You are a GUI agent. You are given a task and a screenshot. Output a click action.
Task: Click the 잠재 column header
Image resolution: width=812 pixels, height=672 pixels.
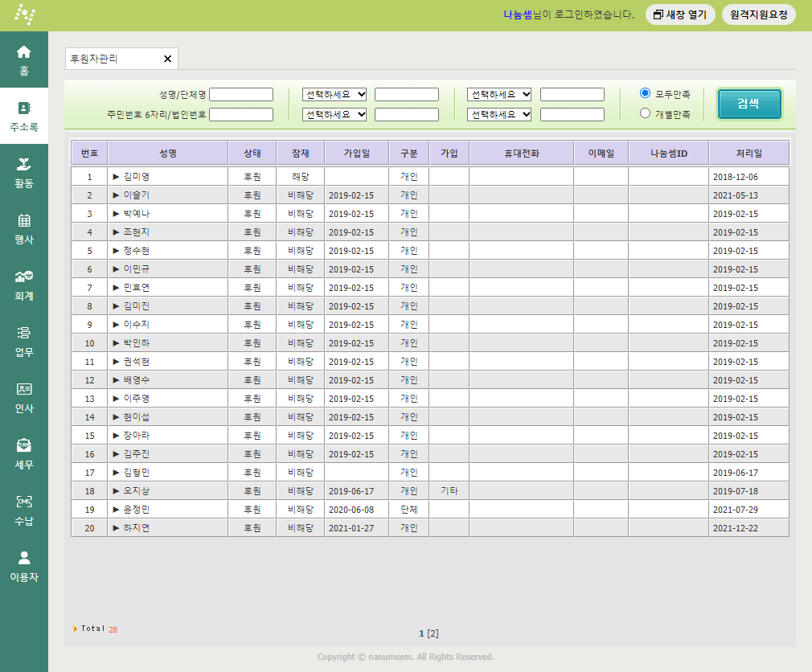[x=301, y=154]
